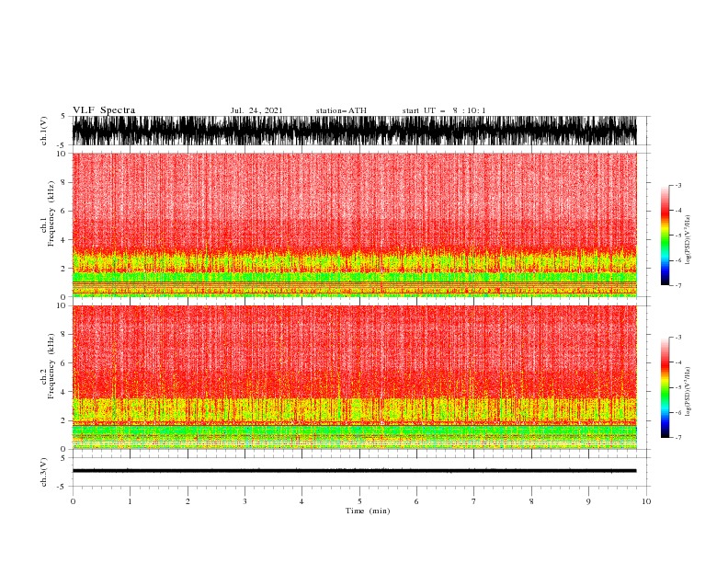This screenshot has height=563, width=728.
Task: Click the time axis tick label '5'
Action: click(x=359, y=501)
